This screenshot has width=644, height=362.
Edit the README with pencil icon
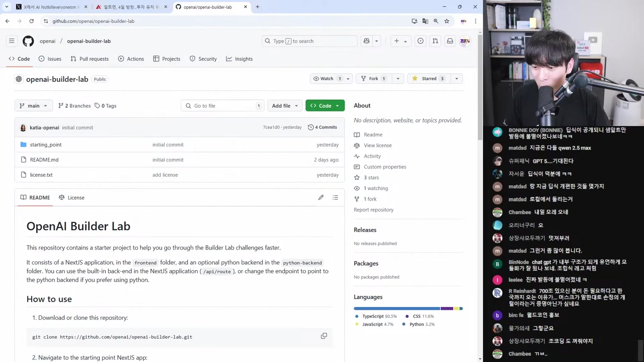321,197
